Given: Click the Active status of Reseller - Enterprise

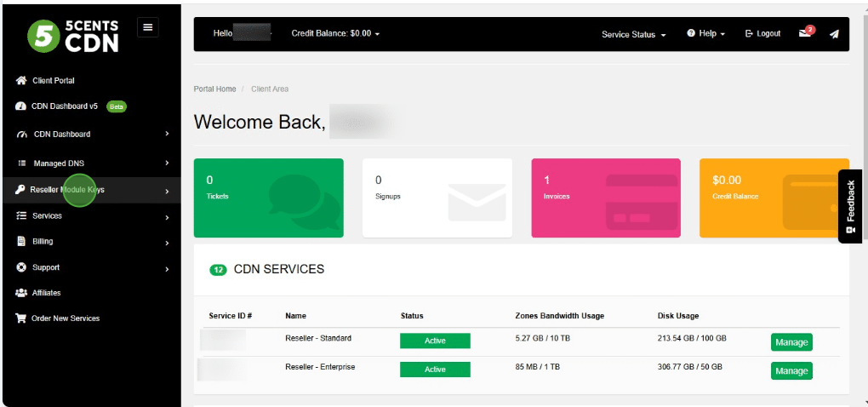Looking at the screenshot, I should pos(435,370).
